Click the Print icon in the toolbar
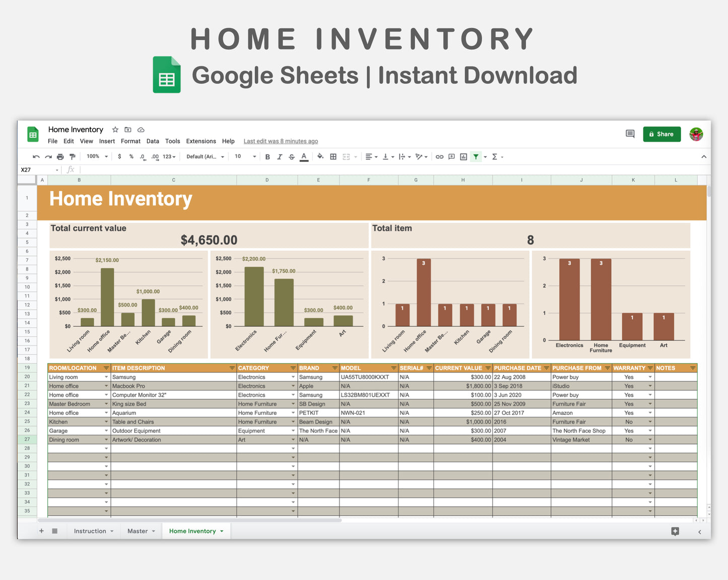Viewport: 728px width, 580px height. click(x=60, y=157)
